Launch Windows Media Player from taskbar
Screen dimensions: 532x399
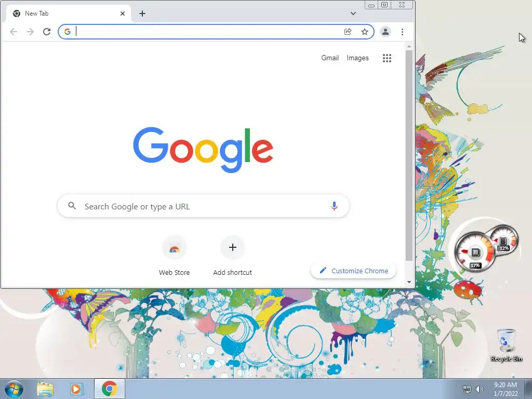coord(77,389)
